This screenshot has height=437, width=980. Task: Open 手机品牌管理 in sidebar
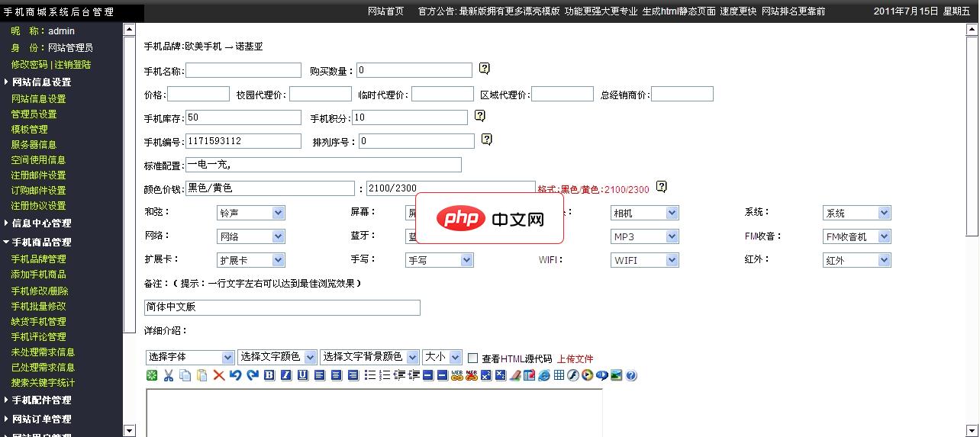point(38,259)
